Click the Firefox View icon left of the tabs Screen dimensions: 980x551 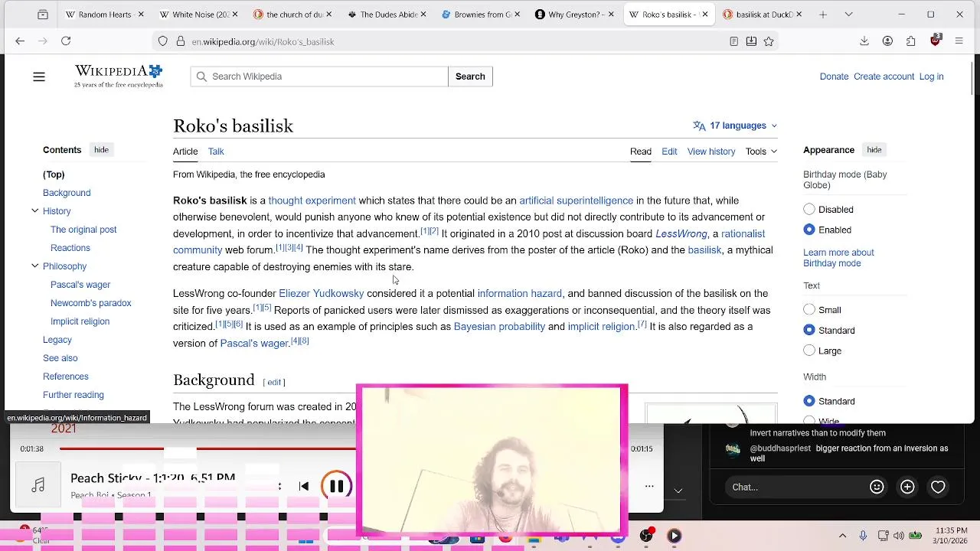[43, 15]
